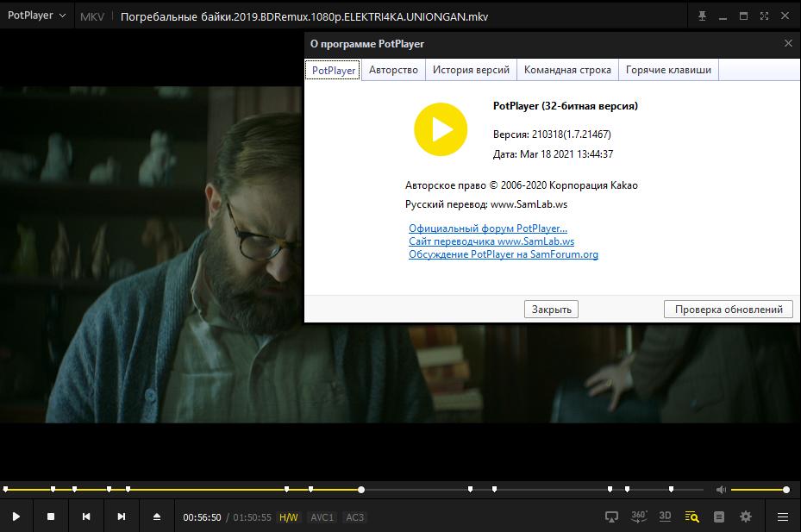801x532 pixels.
Task: Skip to the next track
Action: pyautogui.click(x=122, y=516)
